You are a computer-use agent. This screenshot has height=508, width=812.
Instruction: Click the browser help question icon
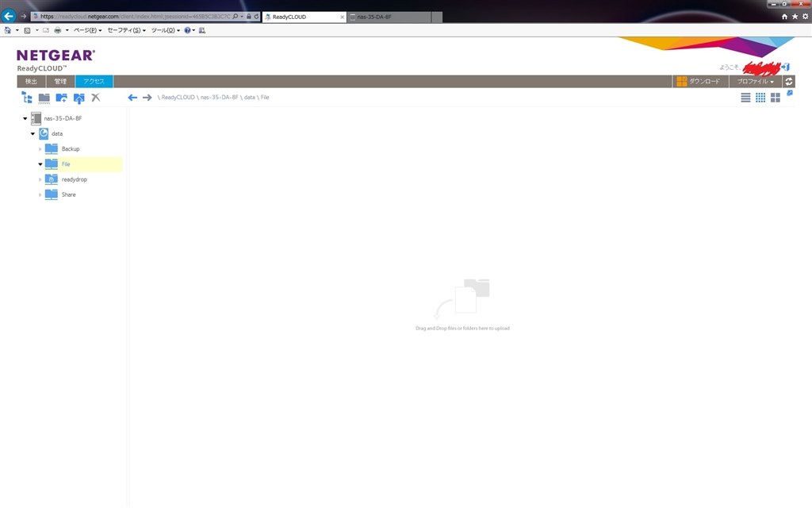tap(187, 31)
